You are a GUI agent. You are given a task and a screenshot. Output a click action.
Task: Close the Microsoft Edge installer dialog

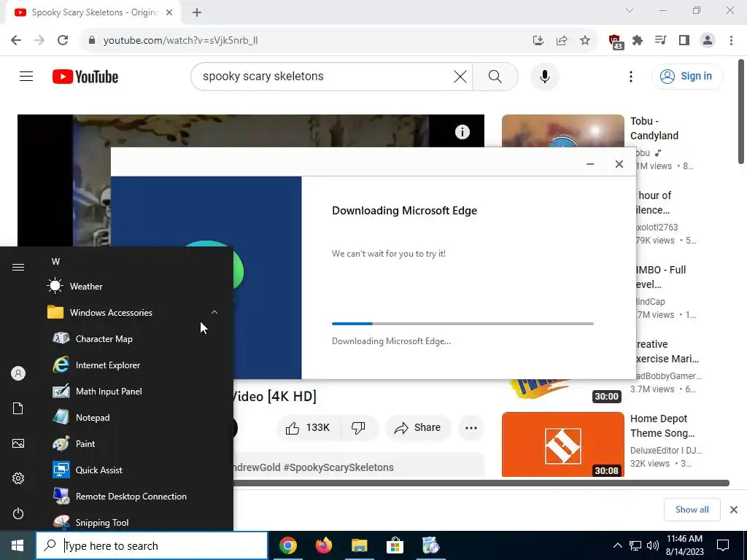tap(619, 164)
